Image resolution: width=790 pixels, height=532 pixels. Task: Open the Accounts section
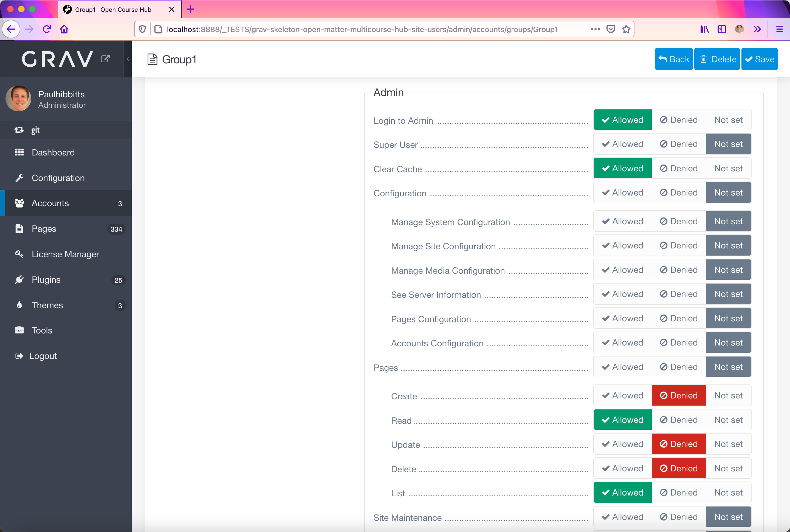(50, 203)
